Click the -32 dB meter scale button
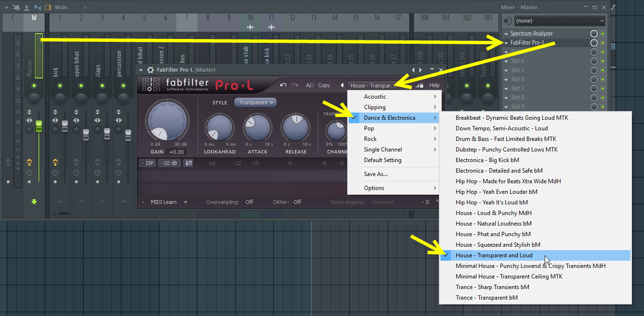 pyautogui.click(x=170, y=163)
